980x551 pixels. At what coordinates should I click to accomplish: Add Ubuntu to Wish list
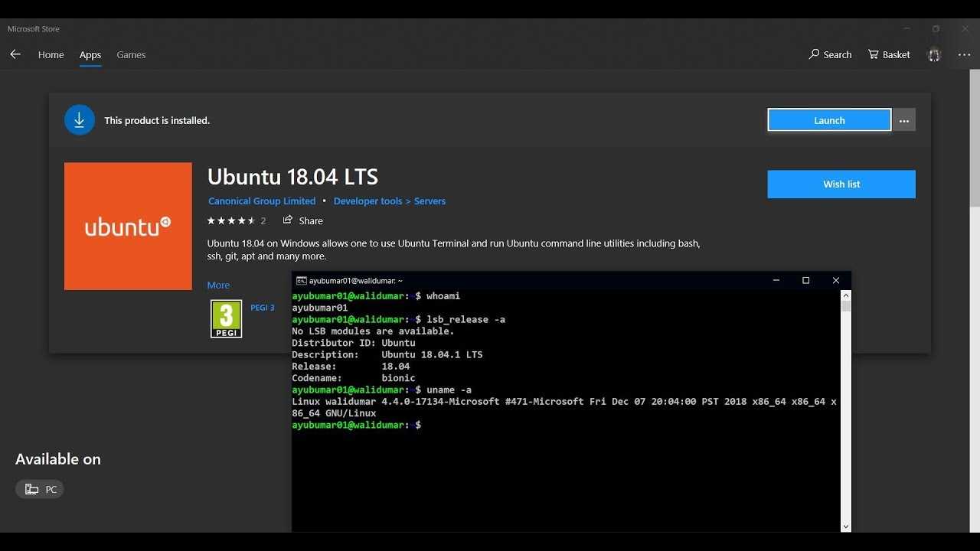(x=841, y=184)
